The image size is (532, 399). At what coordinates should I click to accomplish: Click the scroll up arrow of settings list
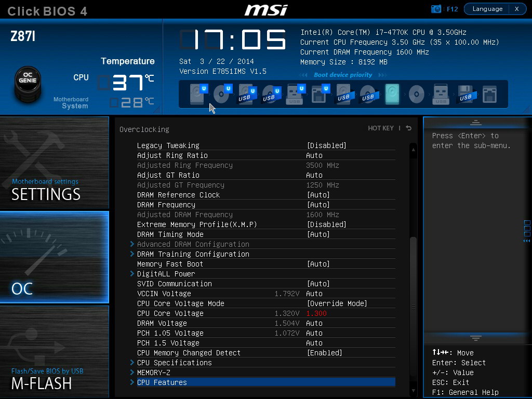tap(413, 149)
